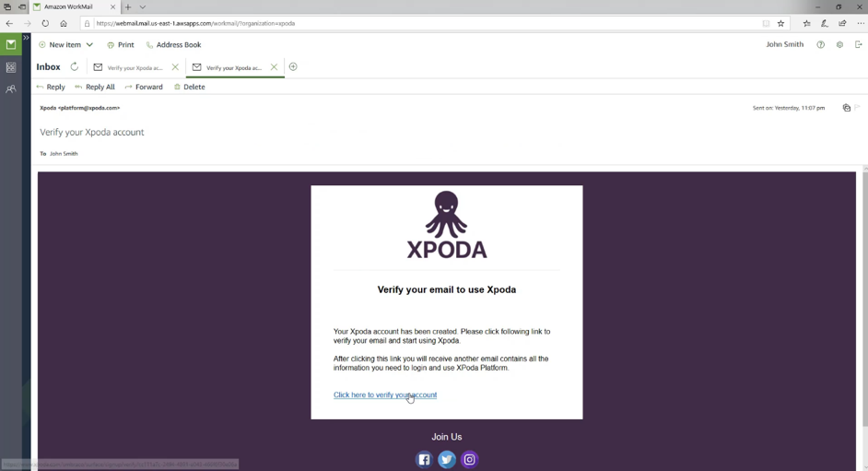Open the Address Book
The width and height of the screenshot is (868, 471).
click(173, 45)
